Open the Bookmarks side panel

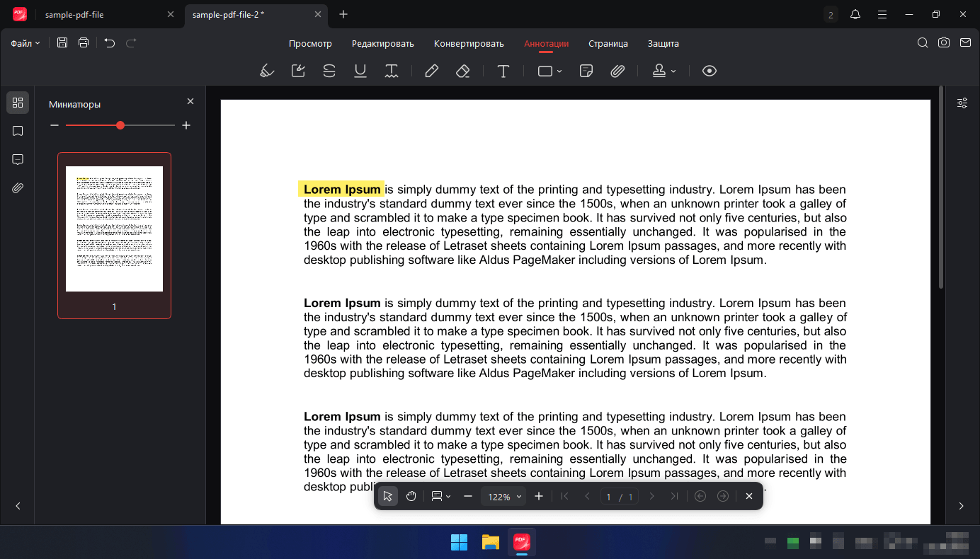[x=18, y=131]
